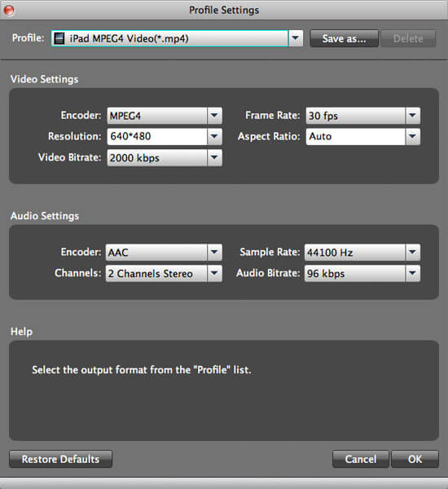
Task: Open the audio Encoder AAC dropdown arrow
Action: point(214,252)
